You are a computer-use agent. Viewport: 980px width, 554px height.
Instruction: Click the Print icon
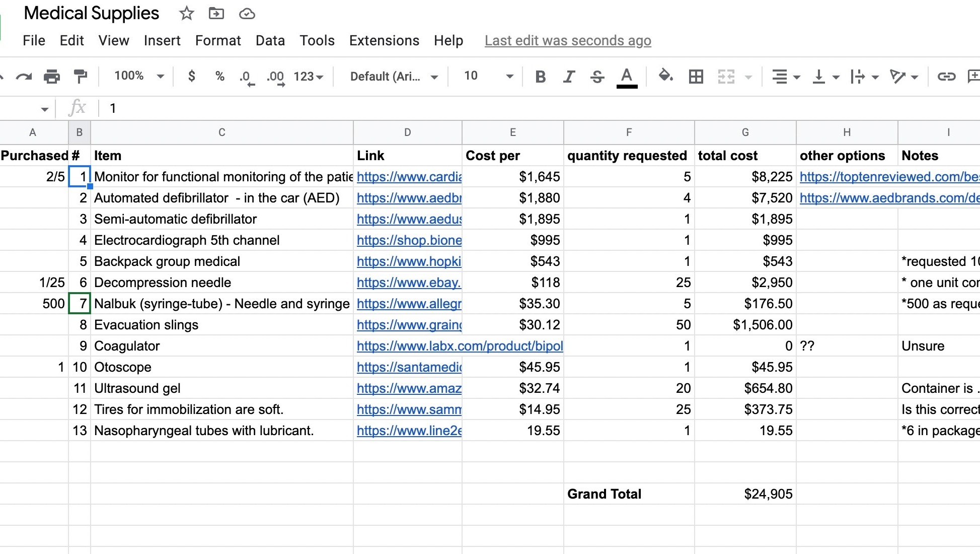tap(52, 77)
